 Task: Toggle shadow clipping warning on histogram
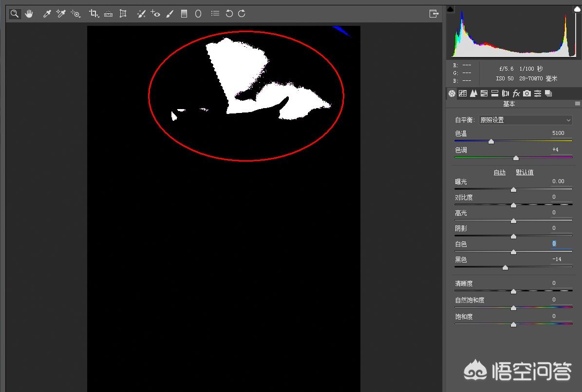(450, 9)
